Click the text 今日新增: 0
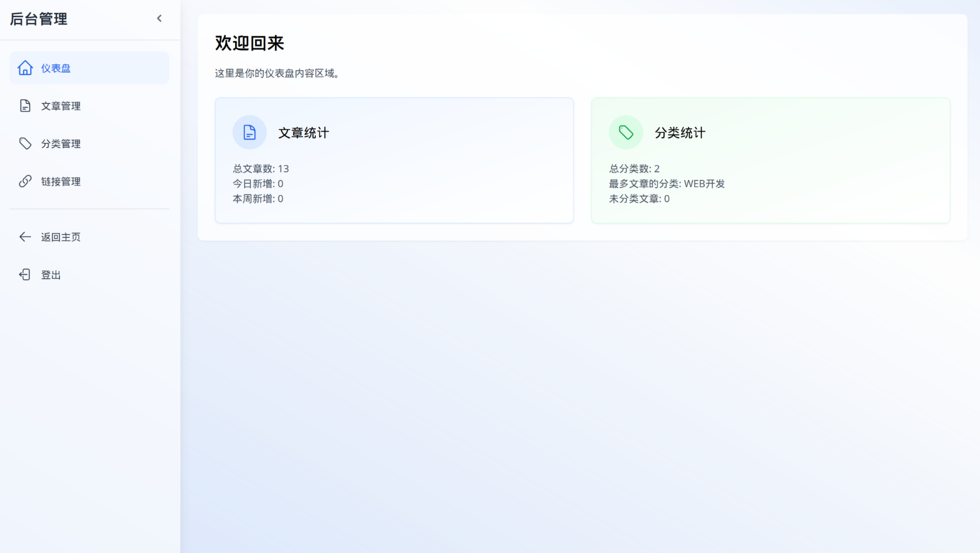The height and width of the screenshot is (553, 980). tap(258, 183)
